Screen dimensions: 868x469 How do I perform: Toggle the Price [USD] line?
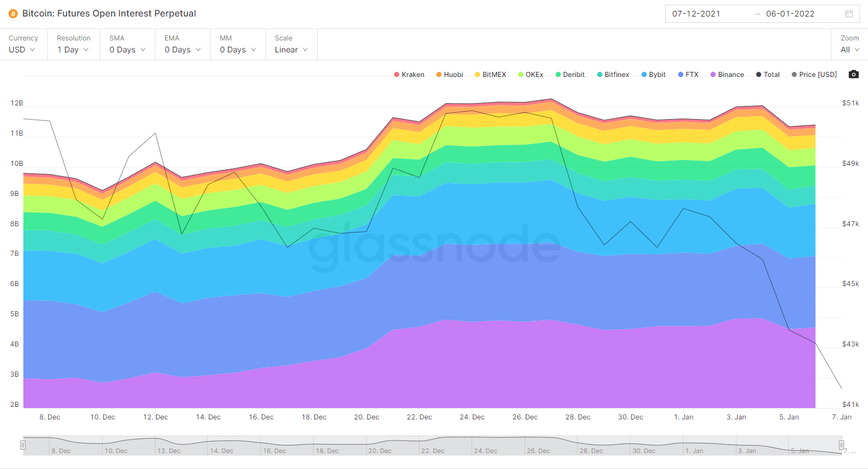(x=814, y=75)
